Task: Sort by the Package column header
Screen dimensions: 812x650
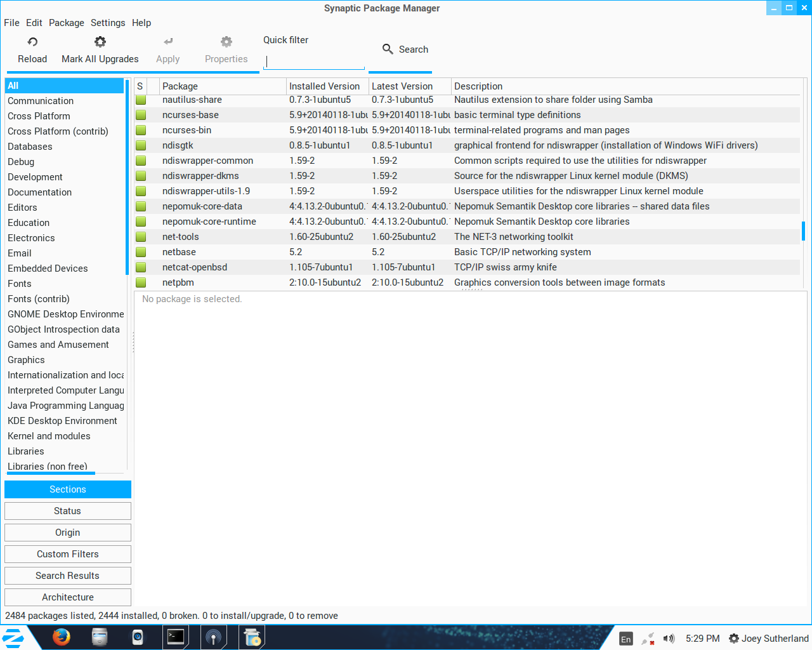Action: click(x=222, y=86)
